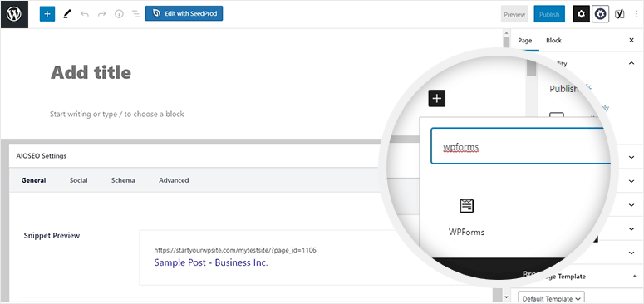The height and width of the screenshot is (304, 644).
Task: Open the document details info icon
Action: (119, 14)
